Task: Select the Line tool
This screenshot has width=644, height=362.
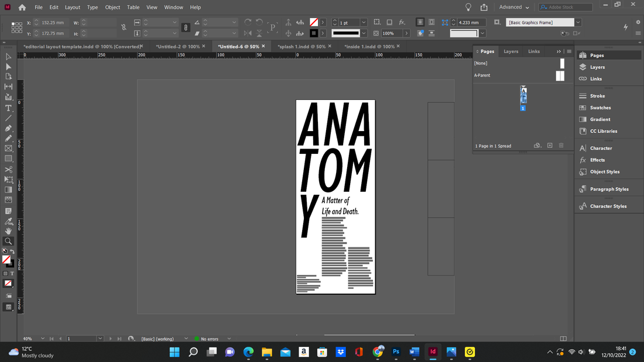Action: coord(8,118)
